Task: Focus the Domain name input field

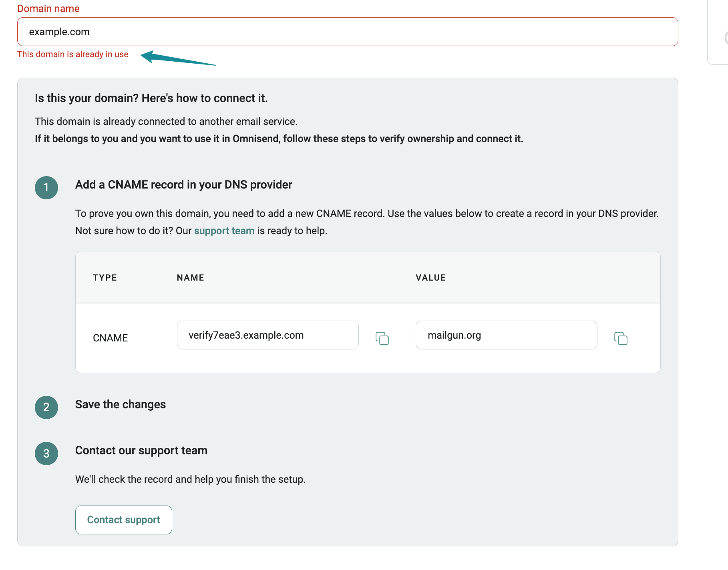Action: pyautogui.click(x=347, y=32)
